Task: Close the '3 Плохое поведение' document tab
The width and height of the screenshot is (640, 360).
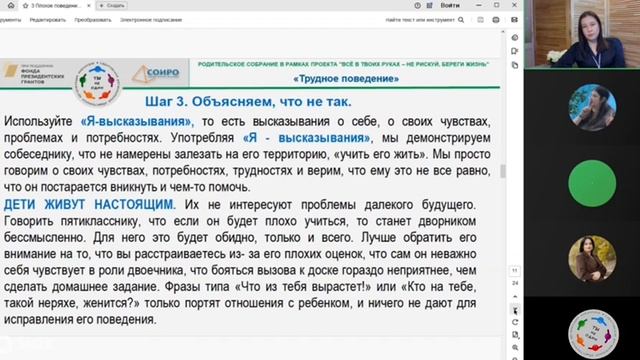Action: 89,6
